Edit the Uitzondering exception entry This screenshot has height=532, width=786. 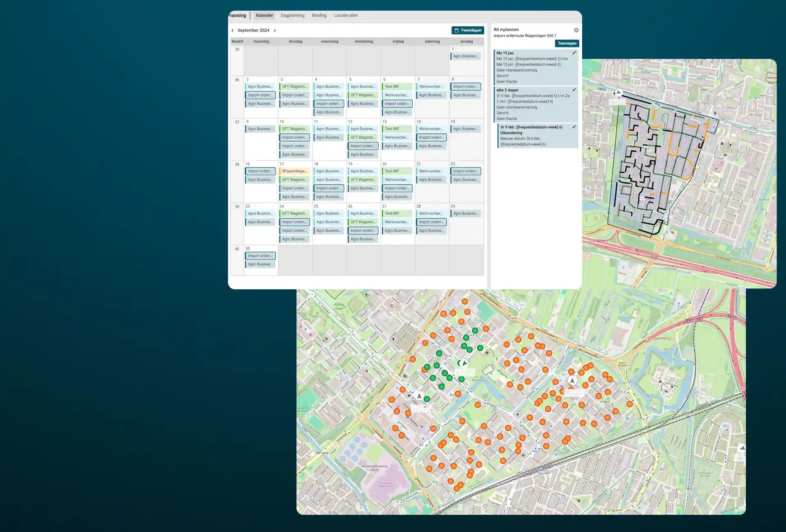point(574,127)
